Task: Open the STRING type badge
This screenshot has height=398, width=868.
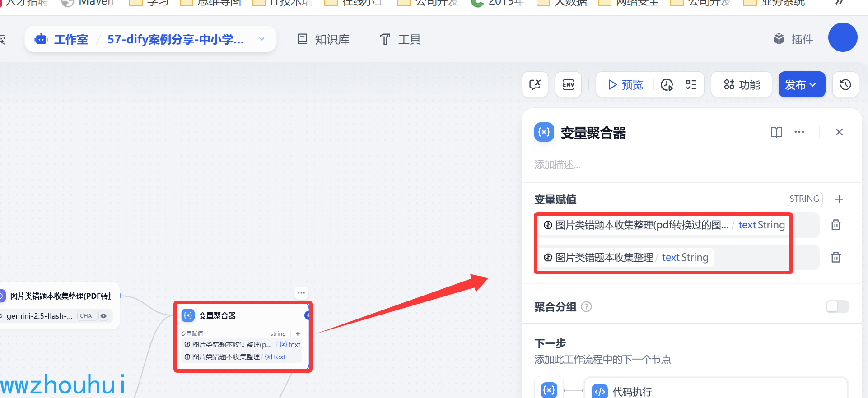Action: tap(804, 199)
